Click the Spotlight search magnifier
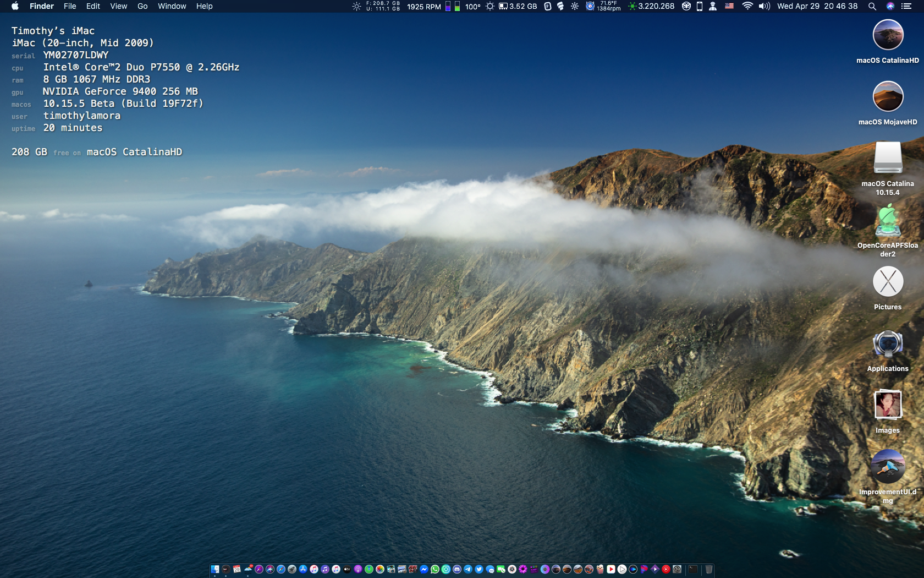The height and width of the screenshot is (578, 924). 872,6
